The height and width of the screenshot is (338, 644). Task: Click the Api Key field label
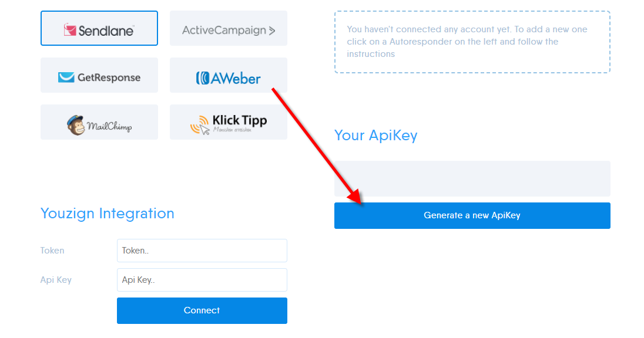click(x=56, y=280)
